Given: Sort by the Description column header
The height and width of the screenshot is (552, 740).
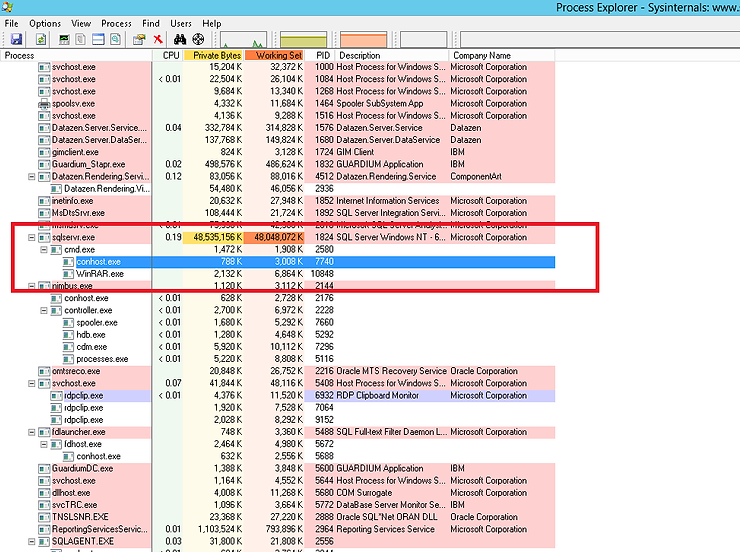Looking at the screenshot, I should (x=392, y=56).
